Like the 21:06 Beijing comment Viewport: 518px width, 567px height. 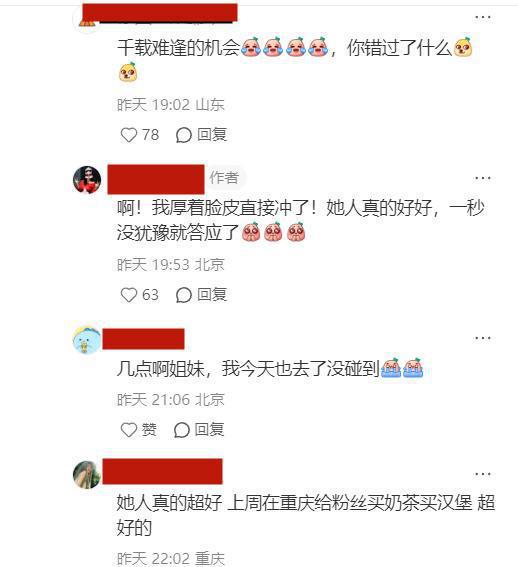[128, 430]
